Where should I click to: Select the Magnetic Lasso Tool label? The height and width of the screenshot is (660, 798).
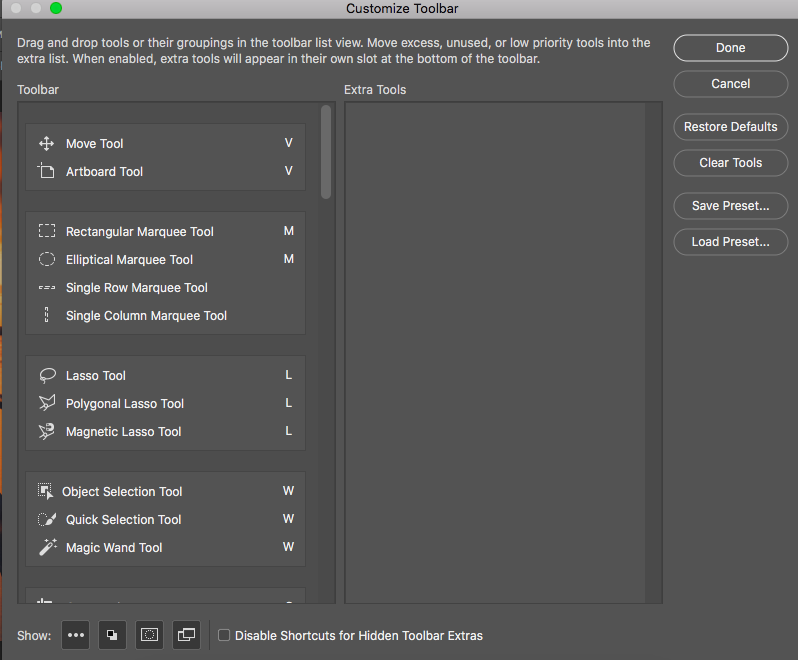click(x=124, y=432)
